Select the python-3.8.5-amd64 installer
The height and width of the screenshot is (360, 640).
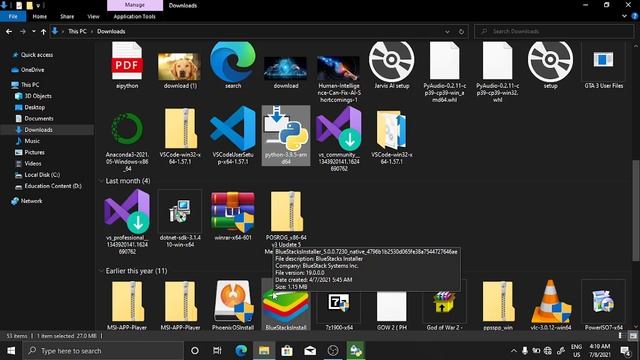[286, 136]
